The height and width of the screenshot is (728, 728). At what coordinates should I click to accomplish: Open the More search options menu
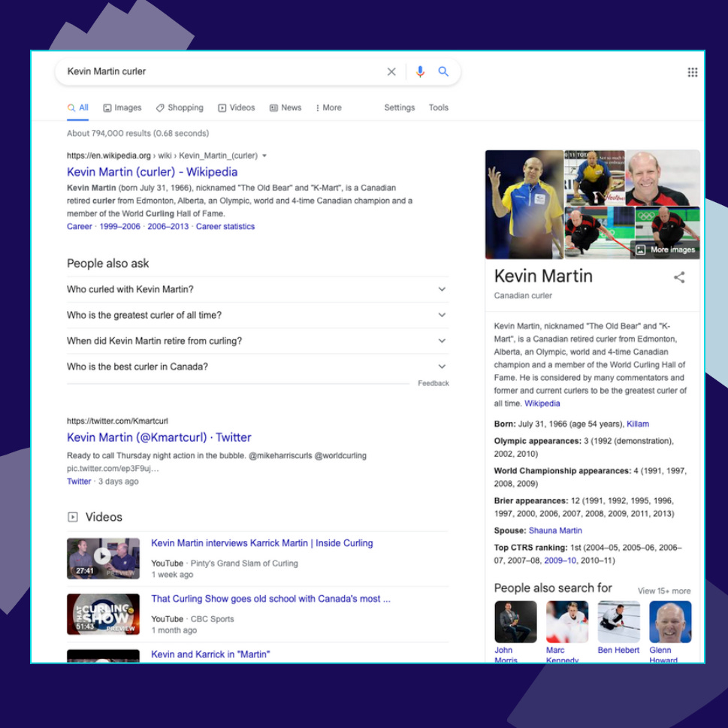(x=329, y=107)
